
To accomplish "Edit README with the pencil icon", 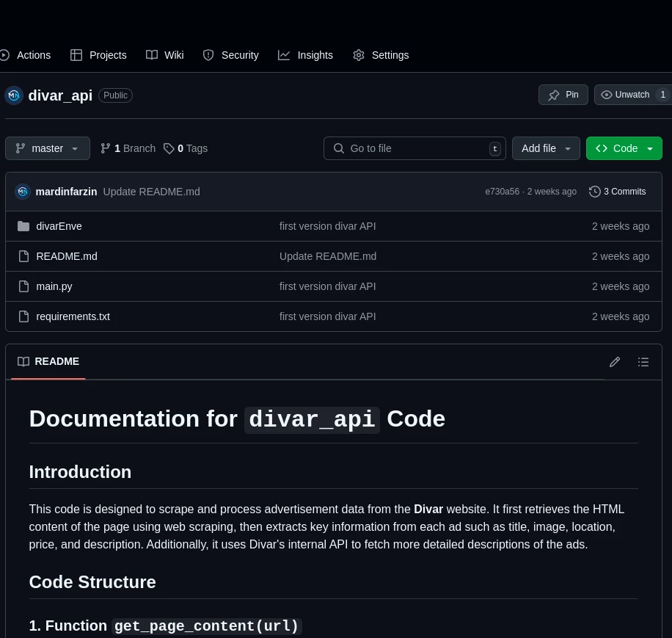I will click(615, 362).
